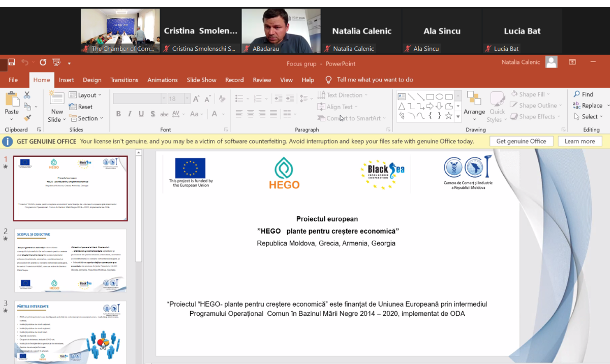Click the Learn more button

[x=579, y=141]
